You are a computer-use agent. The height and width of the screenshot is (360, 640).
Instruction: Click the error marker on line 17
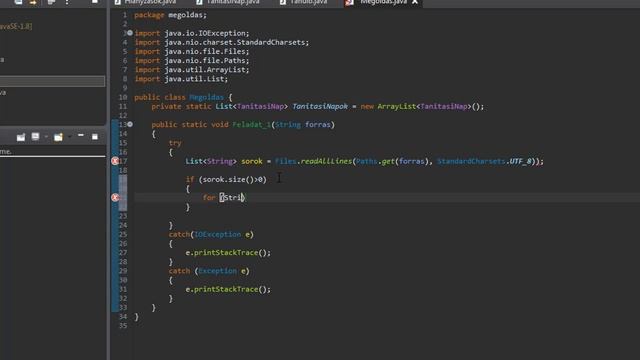pyautogui.click(x=115, y=161)
